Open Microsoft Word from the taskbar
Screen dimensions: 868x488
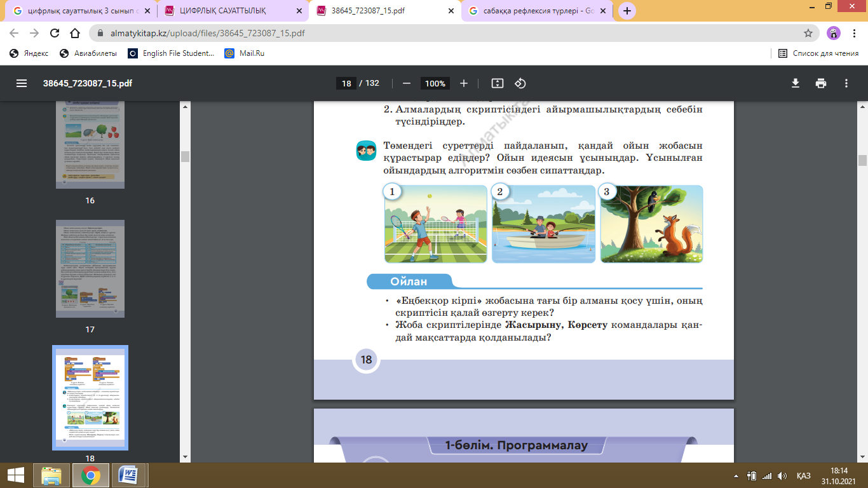point(128,475)
